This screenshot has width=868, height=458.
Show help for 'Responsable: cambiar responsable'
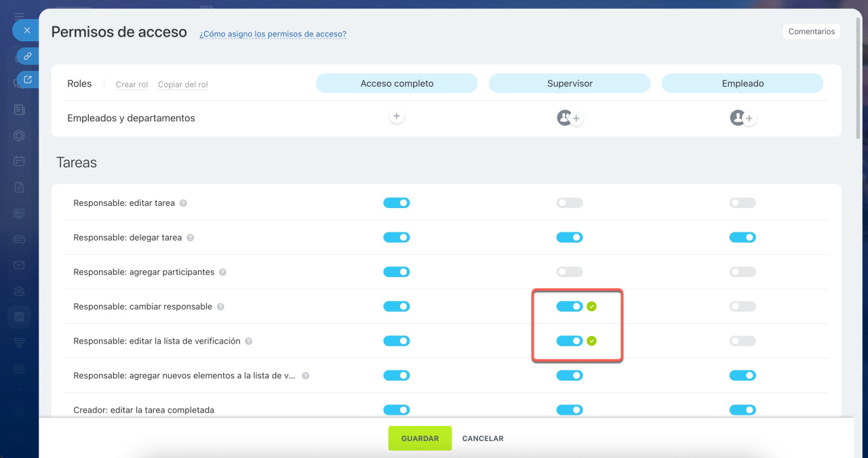(x=220, y=307)
